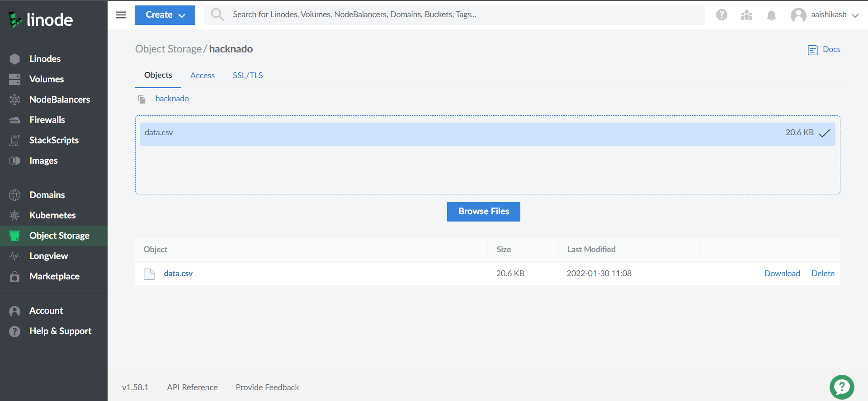Toggle the hamburger navigation menu
Image resolution: width=868 pixels, height=401 pixels.
(x=121, y=15)
